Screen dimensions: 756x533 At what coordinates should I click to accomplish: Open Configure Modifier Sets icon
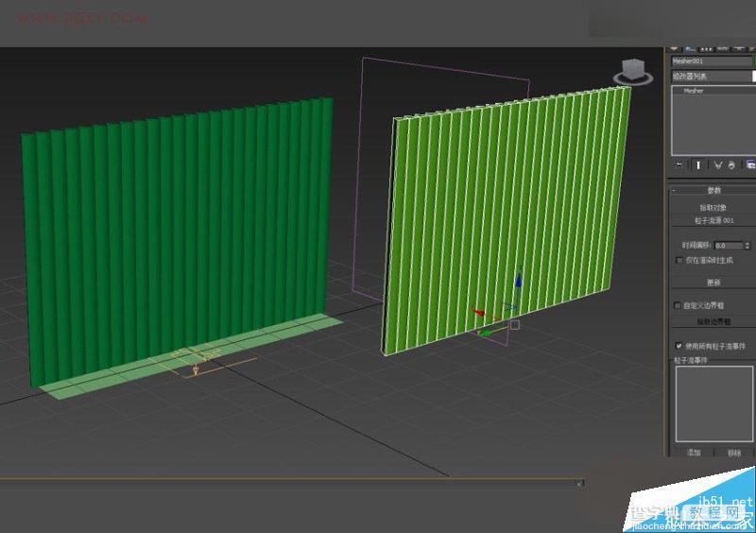750,165
